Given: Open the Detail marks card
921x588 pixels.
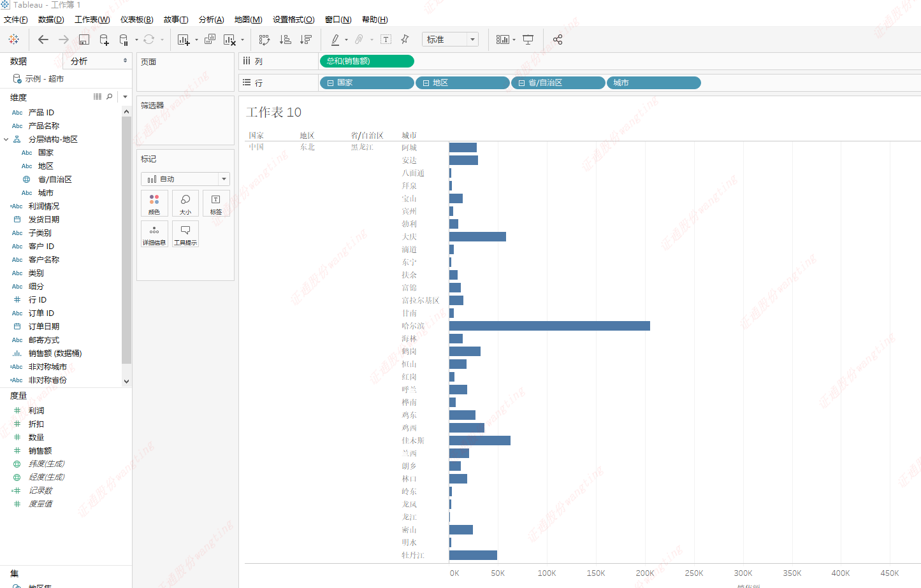Looking at the screenshot, I should 154,234.
